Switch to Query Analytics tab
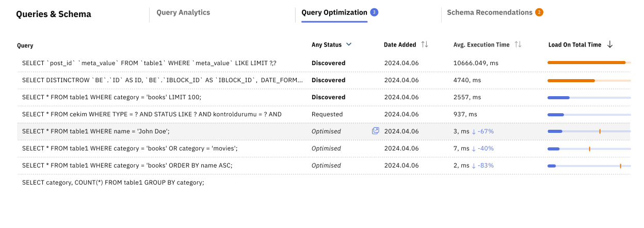Screen dimensions: 644x228 click(x=183, y=12)
